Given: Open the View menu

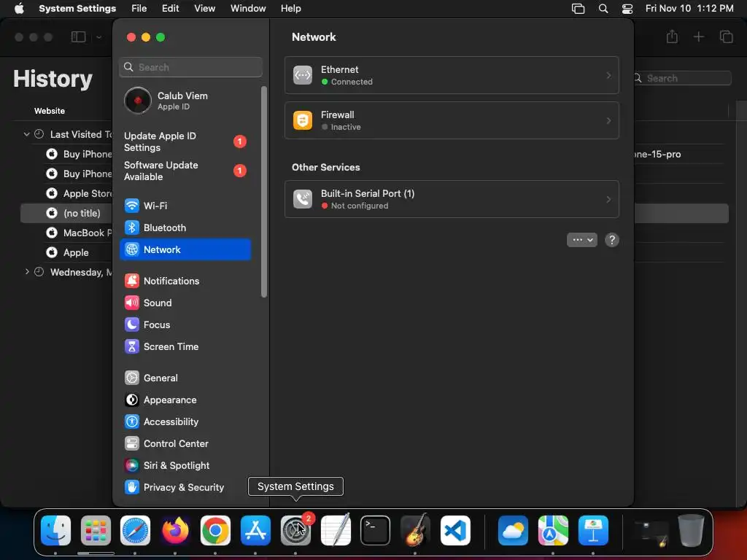Looking at the screenshot, I should pos(204,8).
